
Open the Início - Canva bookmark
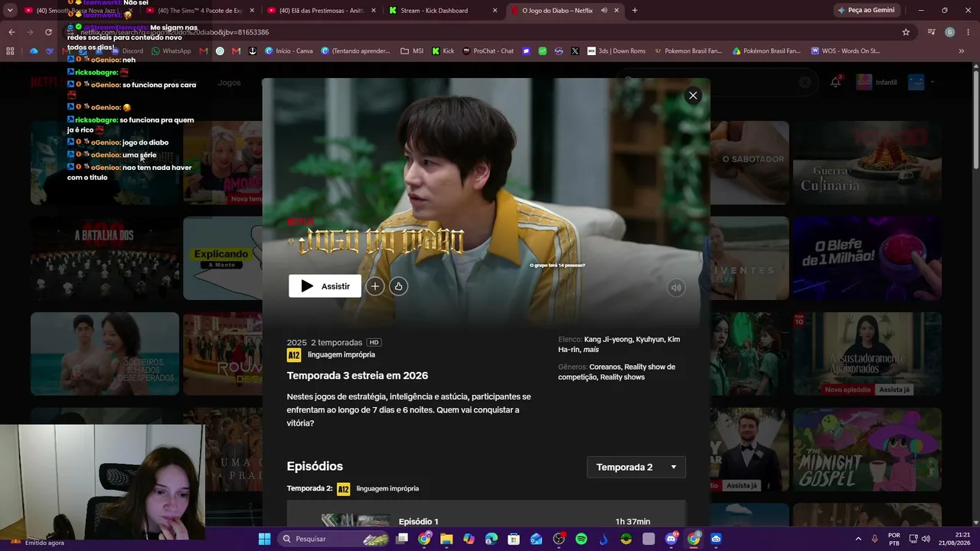289,51
